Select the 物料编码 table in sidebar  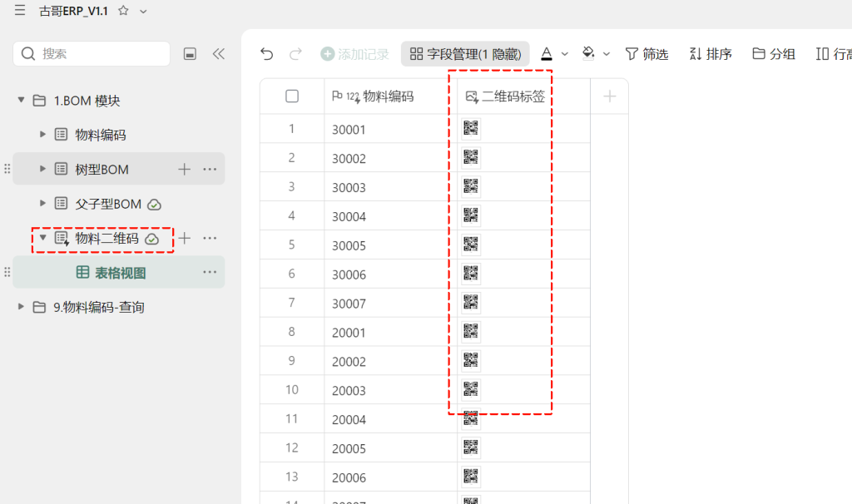tap(101, 135)
